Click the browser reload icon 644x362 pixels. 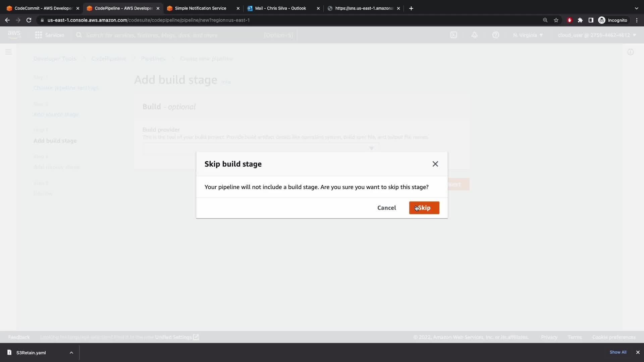click(29, 20)
